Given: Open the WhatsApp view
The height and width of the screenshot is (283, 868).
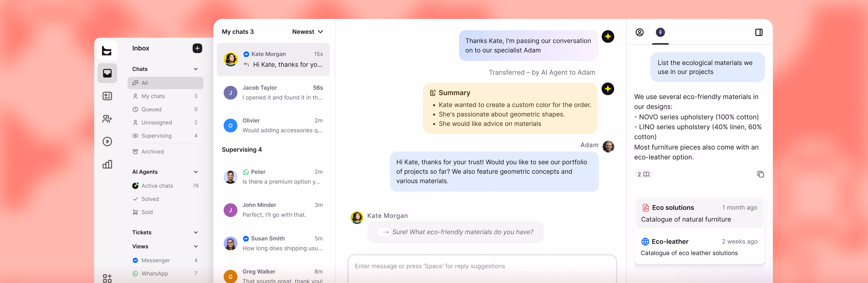Looking at the screenshot, I should coord(166,274).
